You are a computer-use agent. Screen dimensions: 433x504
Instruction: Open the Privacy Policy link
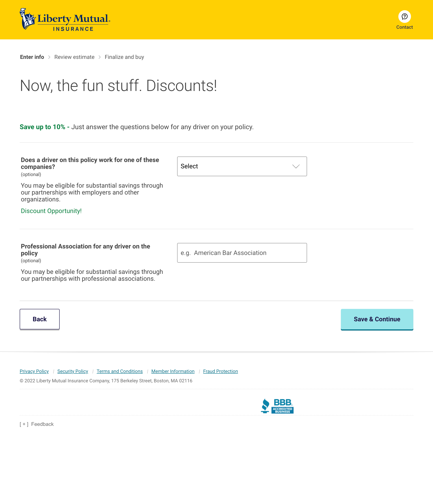coord(34,371)
